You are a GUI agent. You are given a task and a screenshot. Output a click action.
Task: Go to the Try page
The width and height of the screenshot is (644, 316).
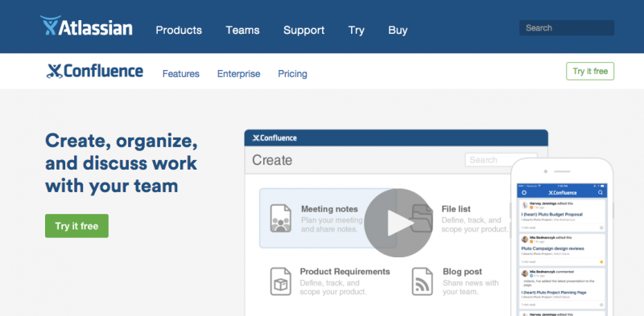(356, 31)
